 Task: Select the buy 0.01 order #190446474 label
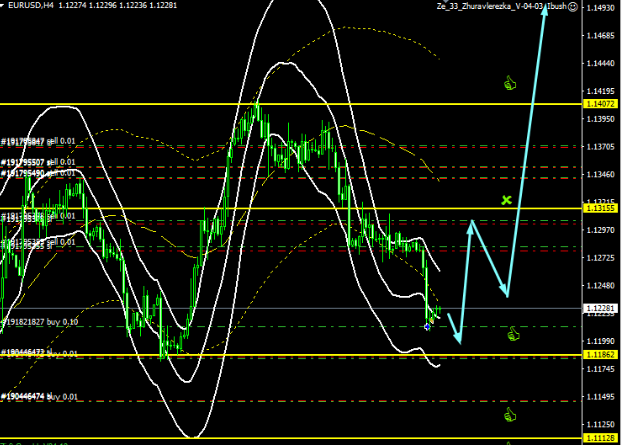[x=38, y=397]
